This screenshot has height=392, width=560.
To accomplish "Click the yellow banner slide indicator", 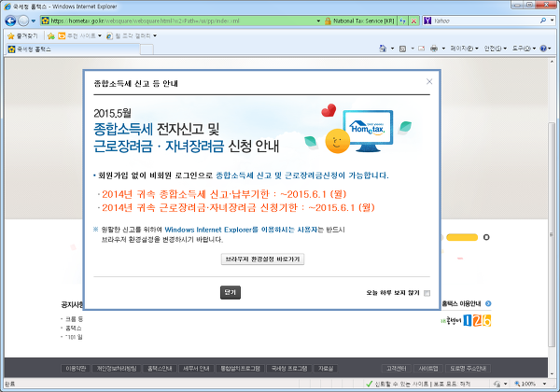I will [462, 237].
